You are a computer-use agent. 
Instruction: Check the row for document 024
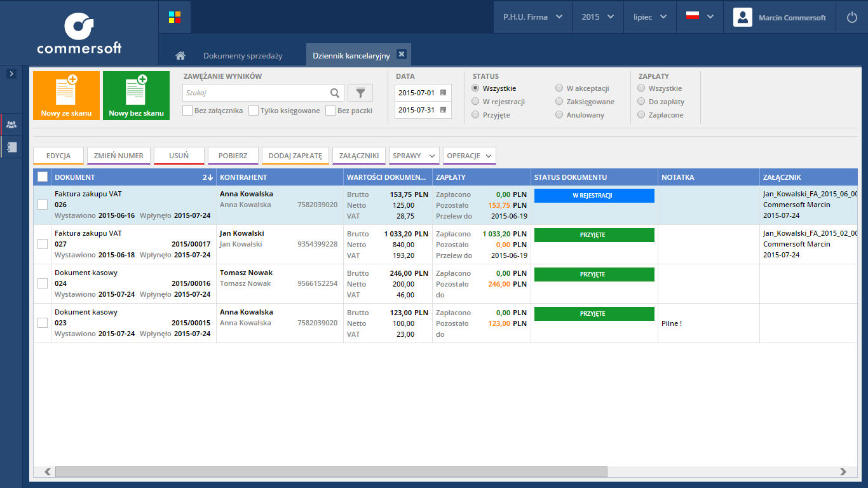43,283
